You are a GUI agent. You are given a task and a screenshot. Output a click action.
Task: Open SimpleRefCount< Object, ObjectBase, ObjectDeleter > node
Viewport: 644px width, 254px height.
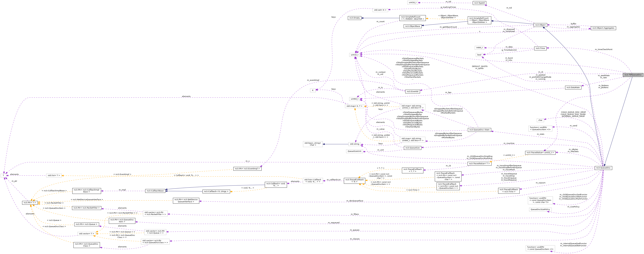click(x=479, y=20)
